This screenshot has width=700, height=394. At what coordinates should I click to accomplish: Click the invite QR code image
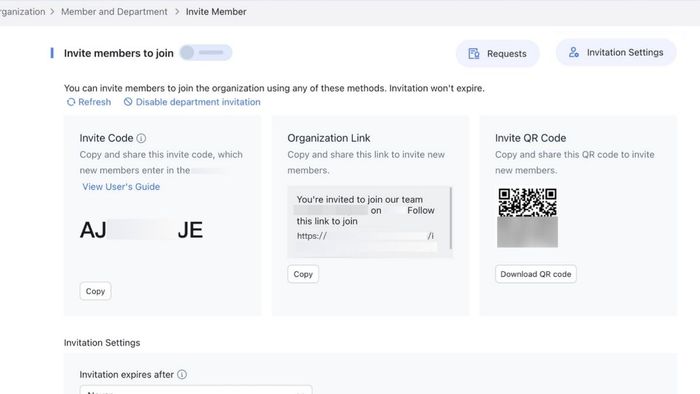click(x=528, y=217)
